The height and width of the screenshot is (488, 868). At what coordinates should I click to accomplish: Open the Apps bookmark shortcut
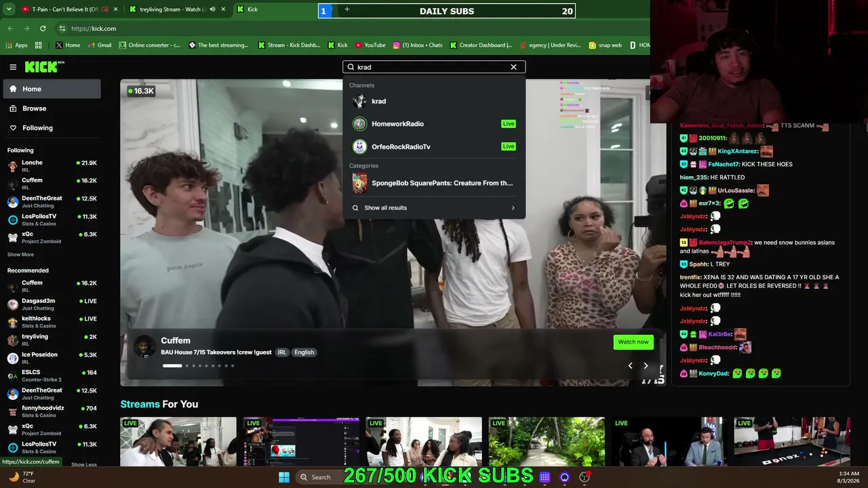(x=17, y=45)
